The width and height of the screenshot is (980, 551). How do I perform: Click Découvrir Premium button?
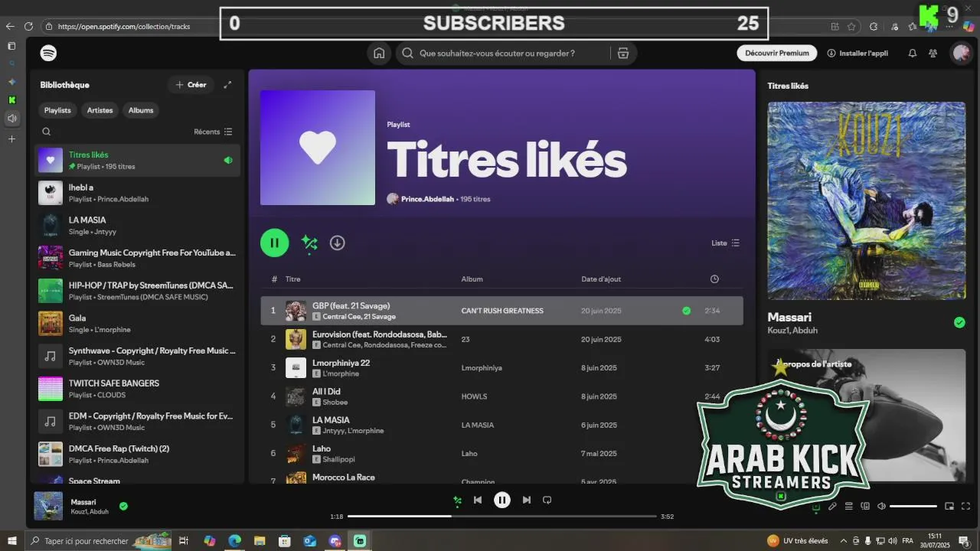pyautogui.click(x=777, y=54)
